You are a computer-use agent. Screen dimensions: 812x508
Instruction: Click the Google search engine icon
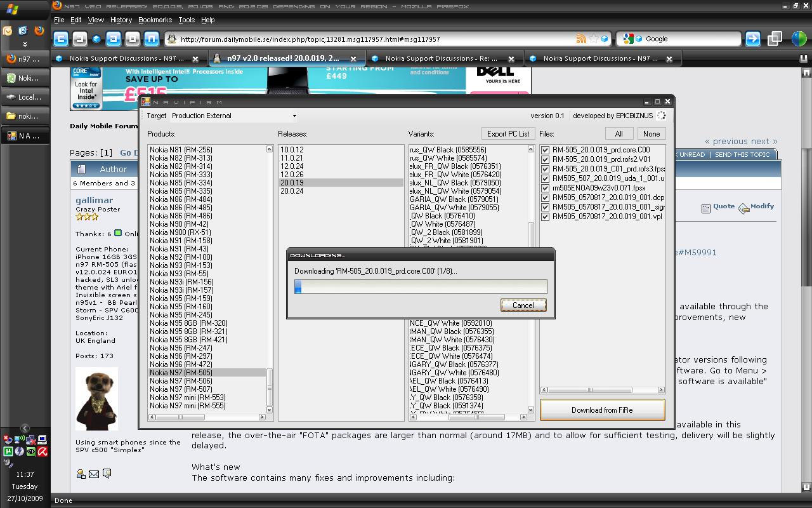pos(629,39)
